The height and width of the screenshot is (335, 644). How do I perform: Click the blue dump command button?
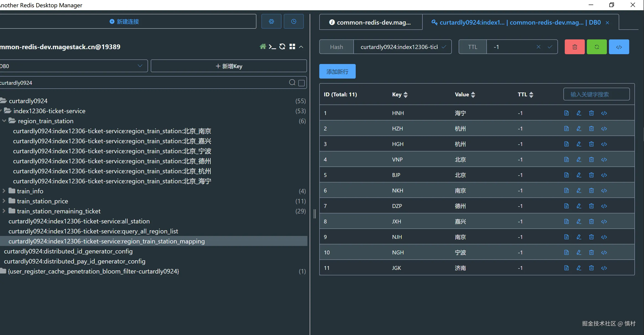pos(619,47)
